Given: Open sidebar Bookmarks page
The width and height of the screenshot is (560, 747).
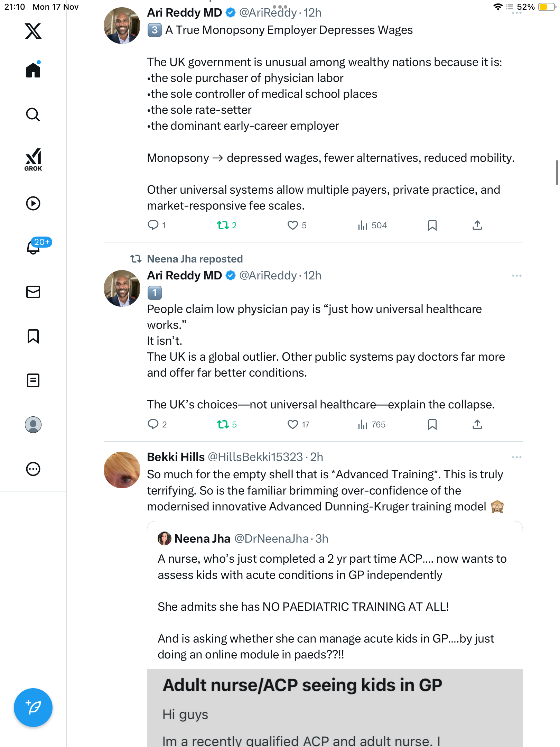Looking at the screenshot, I should [33, 336].
